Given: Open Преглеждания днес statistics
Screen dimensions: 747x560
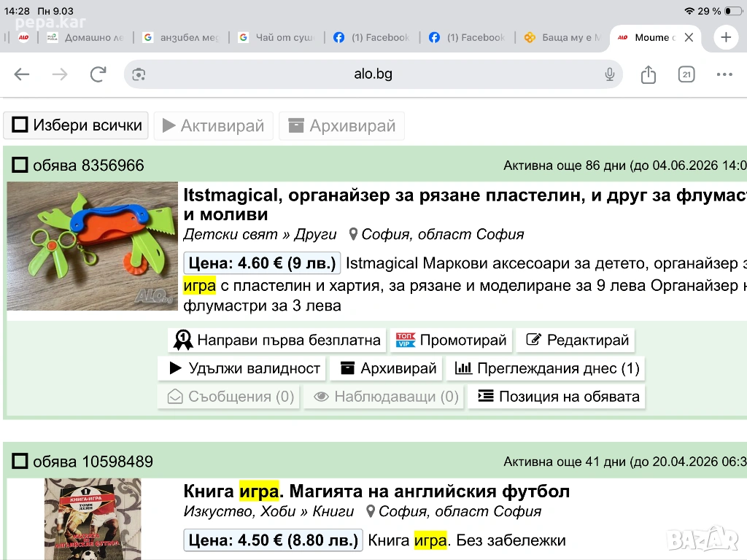Looking at the screenshot, I should 547,369.
